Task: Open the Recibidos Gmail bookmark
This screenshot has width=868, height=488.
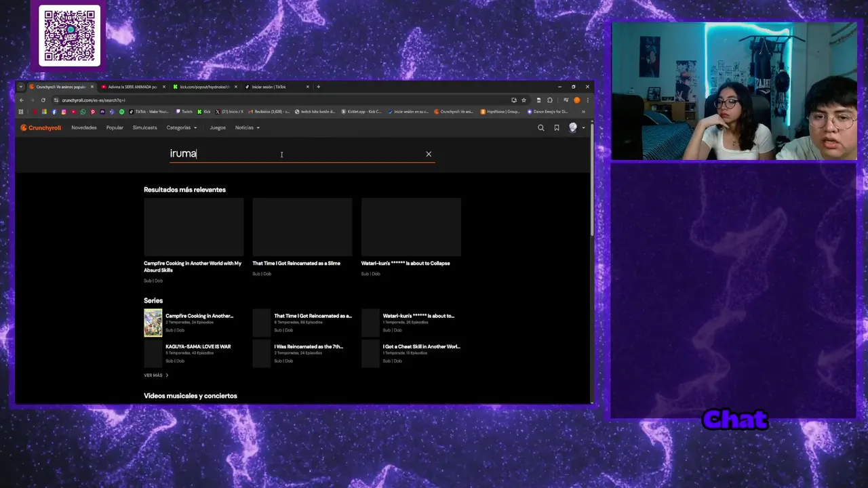Action: (x=269, y=112)
